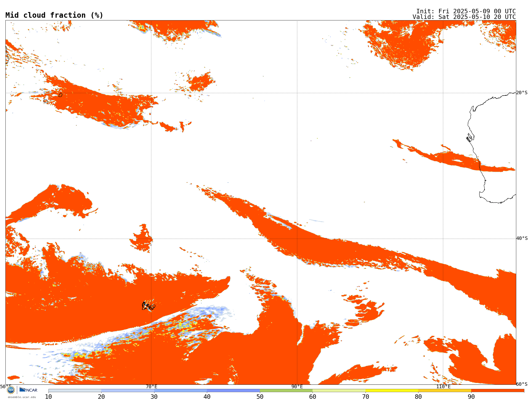532x400 pixels.
Task: Click the 40–50 periwinkle colorbar segment
Action: (x=233, y=391)
